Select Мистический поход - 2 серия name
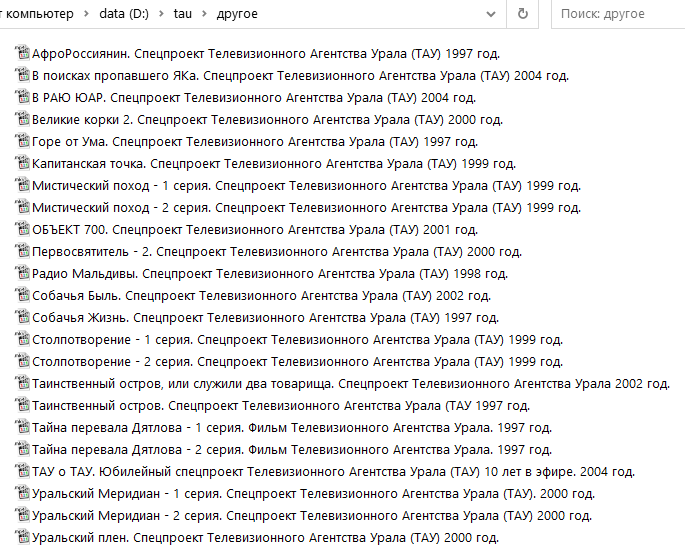 tap(306, 208)
